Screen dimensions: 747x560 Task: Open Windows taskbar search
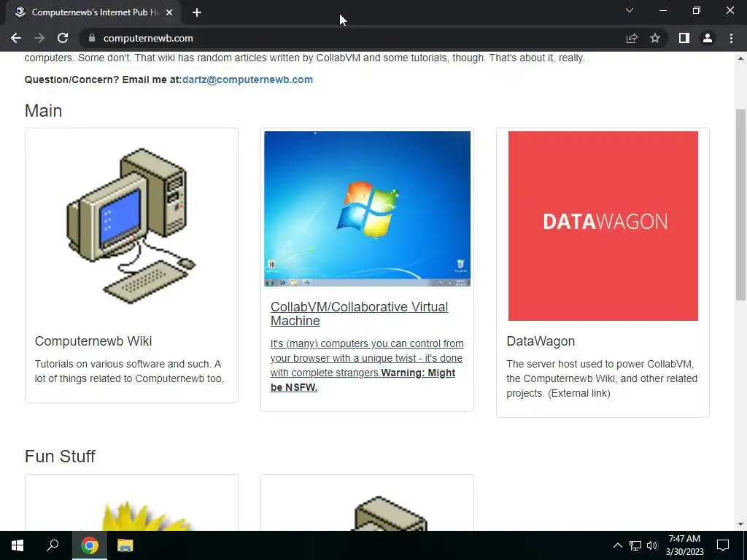coord(53,545)
